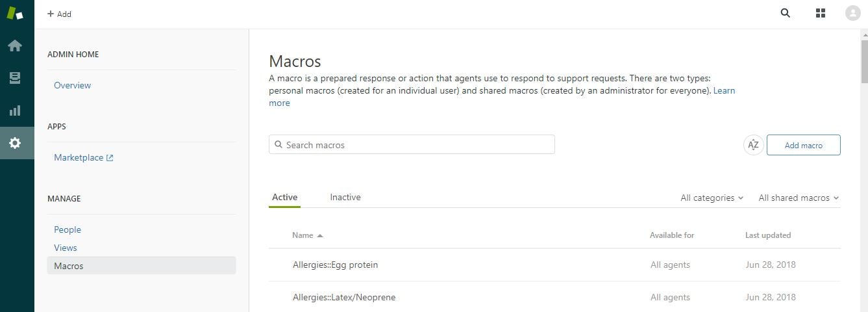868x312 pixels.
Task: Toggle the AZ alphabetical sort button
Action: (753, 145)
